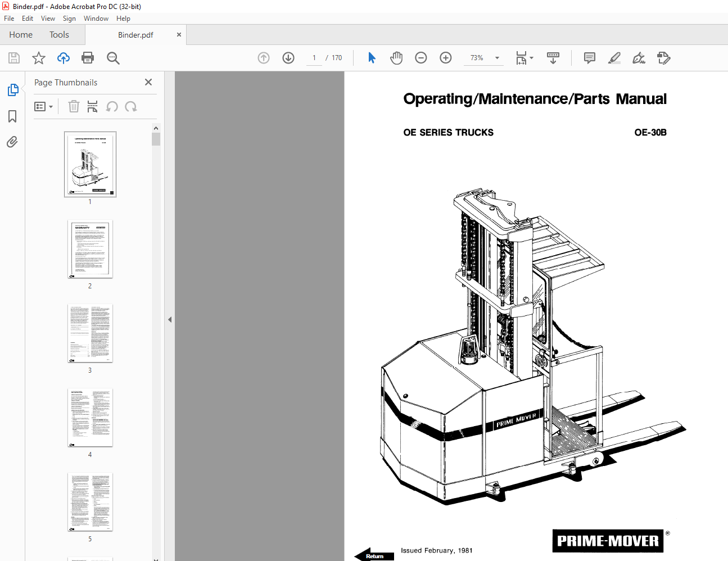728x561 pixels.
Task: Click 'Issued February, 1981' text
Action: click(437, 550)
